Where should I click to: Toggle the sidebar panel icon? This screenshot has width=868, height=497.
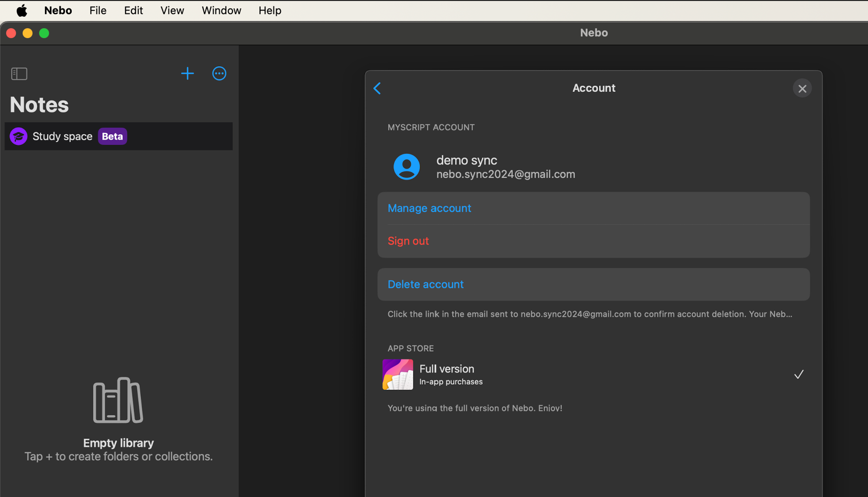click(19, 74)
